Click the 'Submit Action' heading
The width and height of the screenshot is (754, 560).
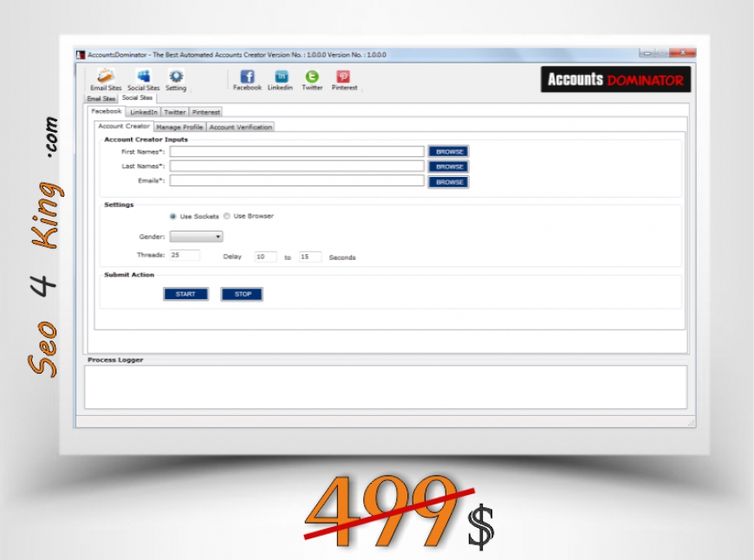coord(129,275)
